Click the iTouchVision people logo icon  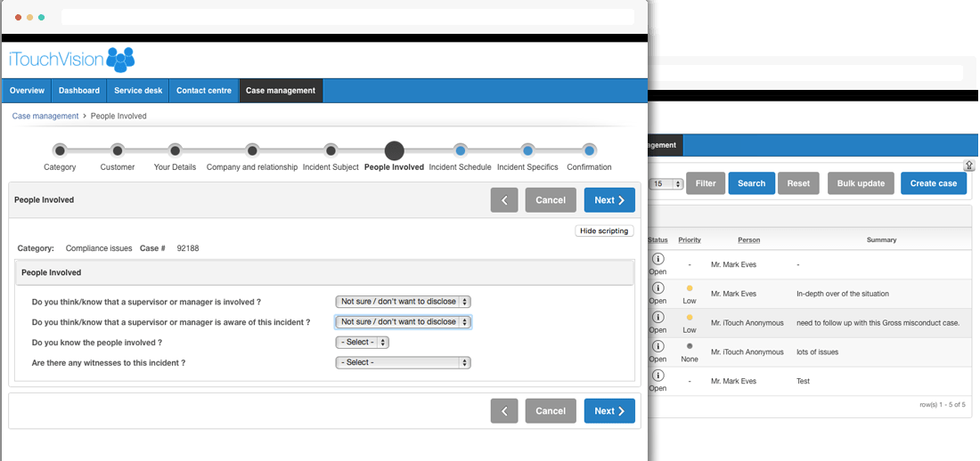pyautogui.click(x=120, y=60)
